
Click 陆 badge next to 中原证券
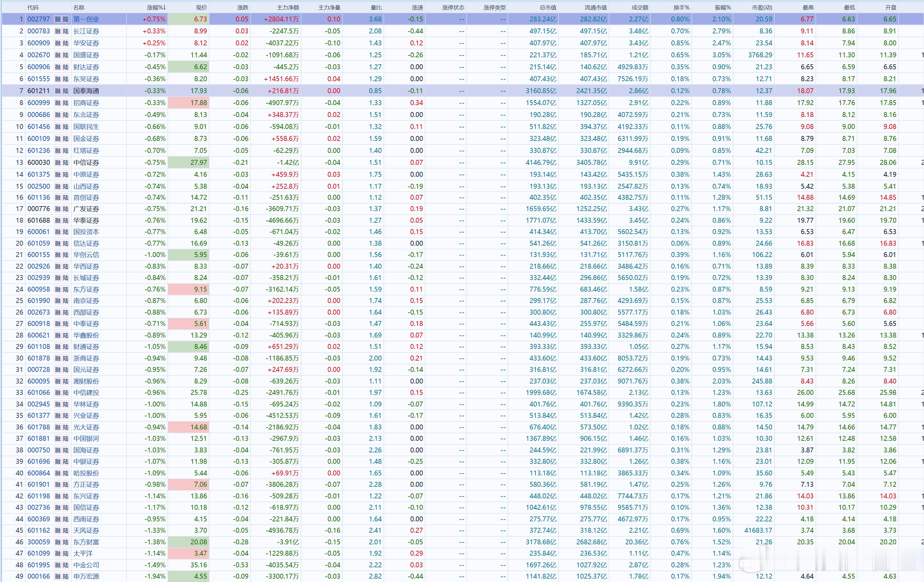66,175
